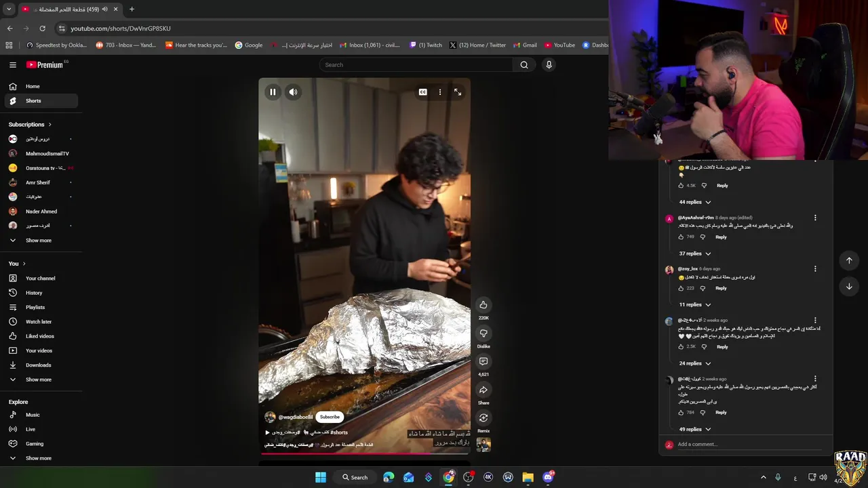Image resolution: width=868 pixels, height=488 pixels.
Task: Click the search magnifier button
Action: click(x=524, y=65)
